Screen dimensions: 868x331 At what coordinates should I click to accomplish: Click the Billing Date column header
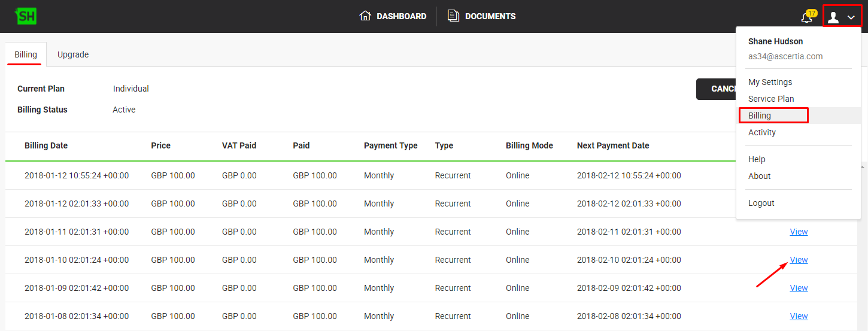(46, 145)
